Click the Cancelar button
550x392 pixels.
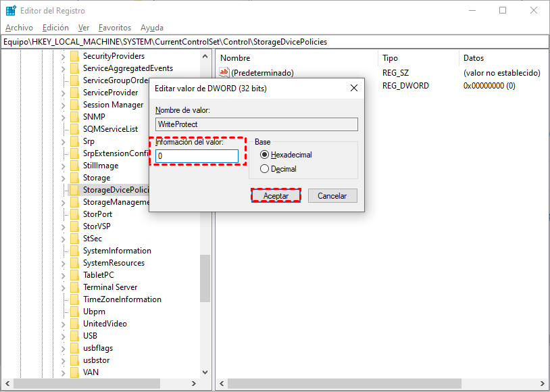tap(332, 196)
